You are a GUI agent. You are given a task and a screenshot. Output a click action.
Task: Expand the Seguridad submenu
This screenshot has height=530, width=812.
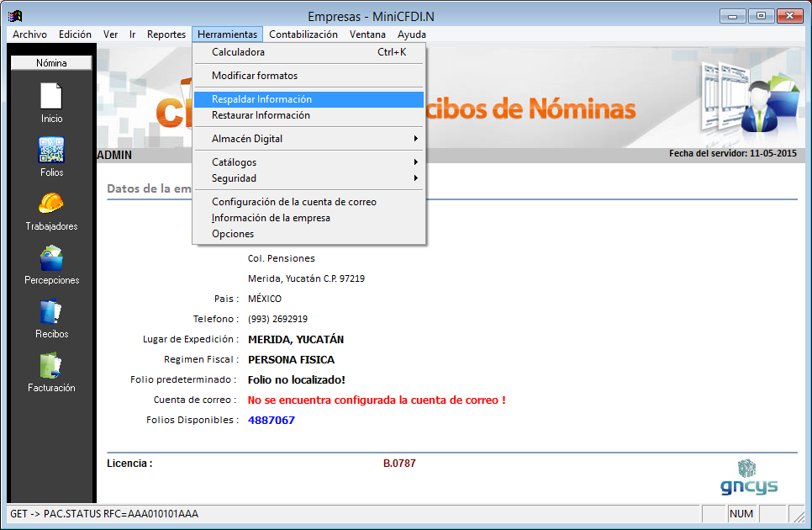309,178
